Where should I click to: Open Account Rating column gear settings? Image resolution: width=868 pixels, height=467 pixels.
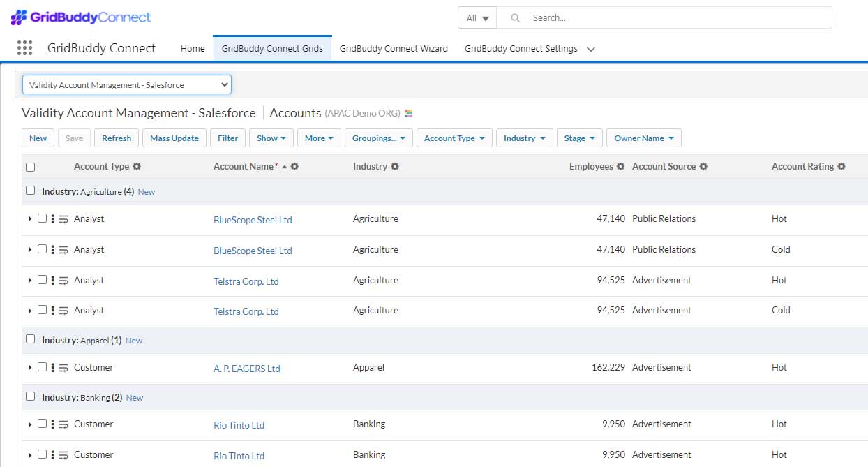coord(841,167)
